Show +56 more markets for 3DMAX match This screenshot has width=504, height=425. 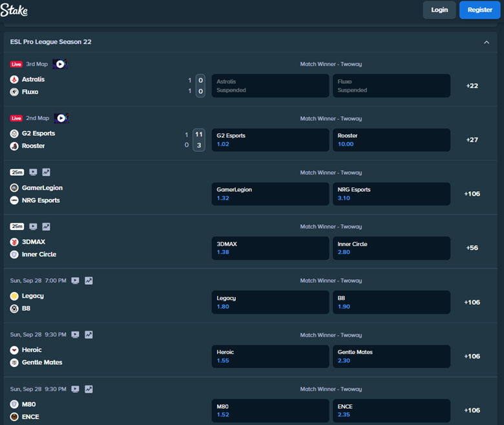pyautogui.click(x=472, y=247)
